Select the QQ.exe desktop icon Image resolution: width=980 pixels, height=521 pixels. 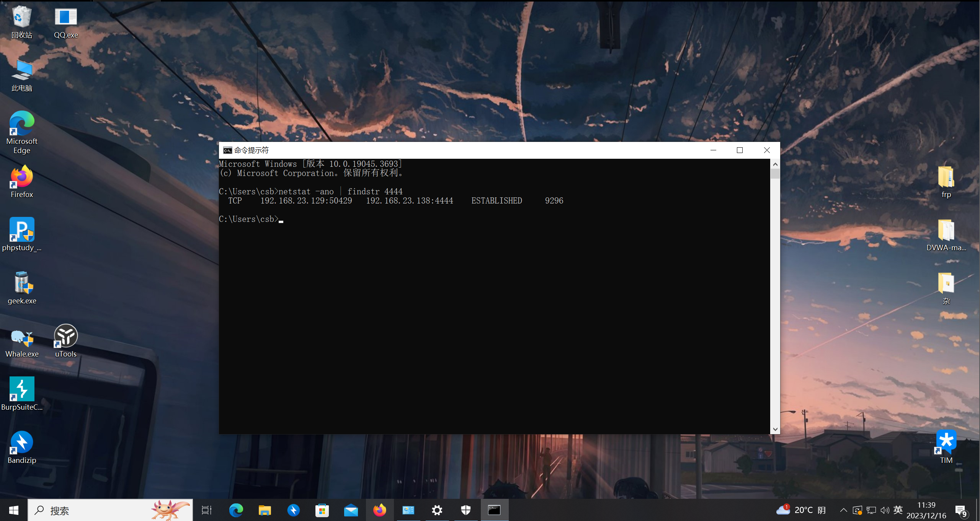pos(66,22)
